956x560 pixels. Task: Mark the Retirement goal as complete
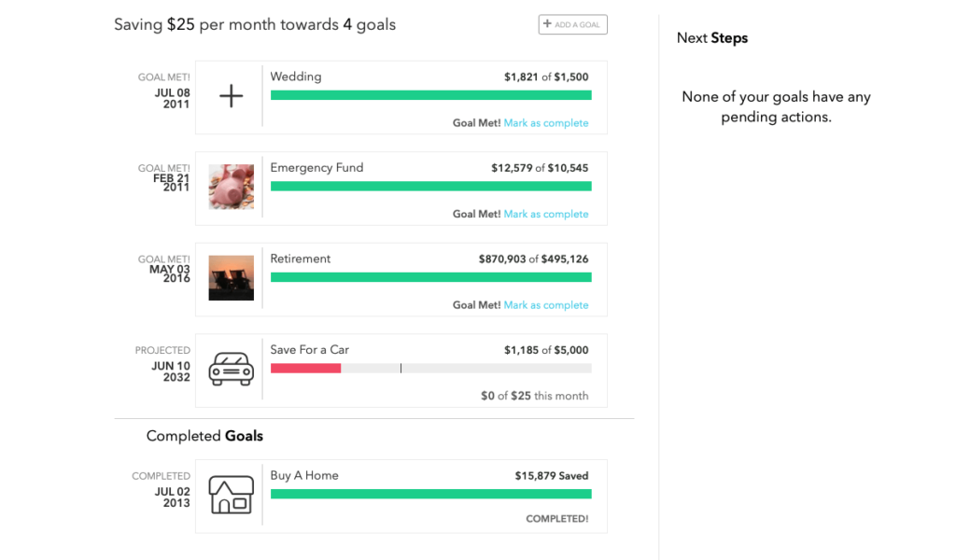(546, 305)
